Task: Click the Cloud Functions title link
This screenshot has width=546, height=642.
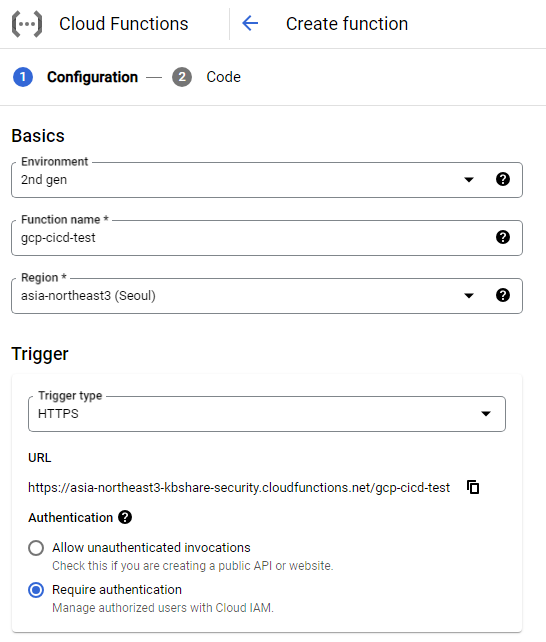Action: [124, 24]
